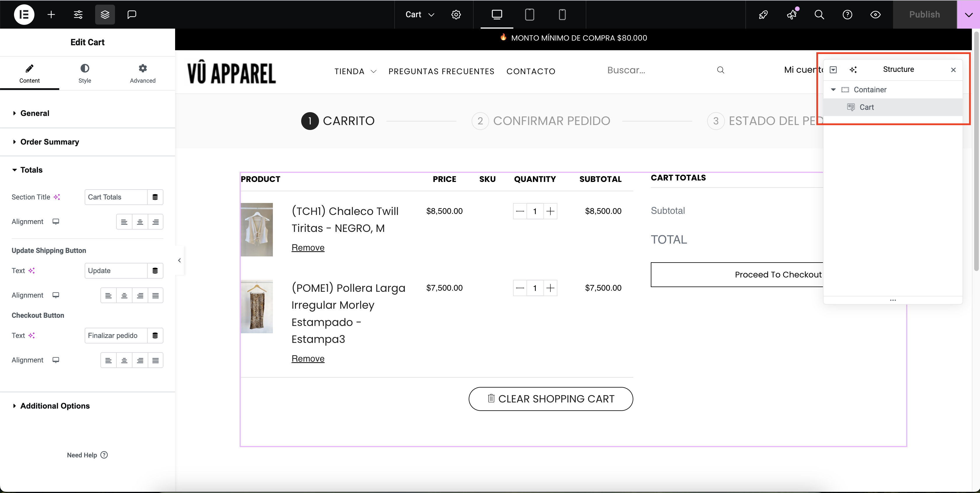This screenshot has height=493, width=980.
Task: Open dynamic tags for Update text
Action: pyautogui.click(x=155, y=271)
